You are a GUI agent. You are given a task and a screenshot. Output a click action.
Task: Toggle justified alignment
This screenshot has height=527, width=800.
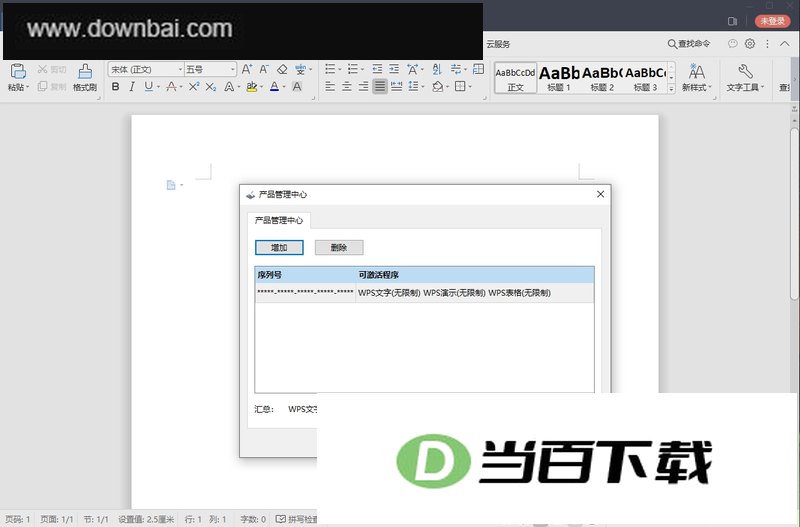point(380,87)
